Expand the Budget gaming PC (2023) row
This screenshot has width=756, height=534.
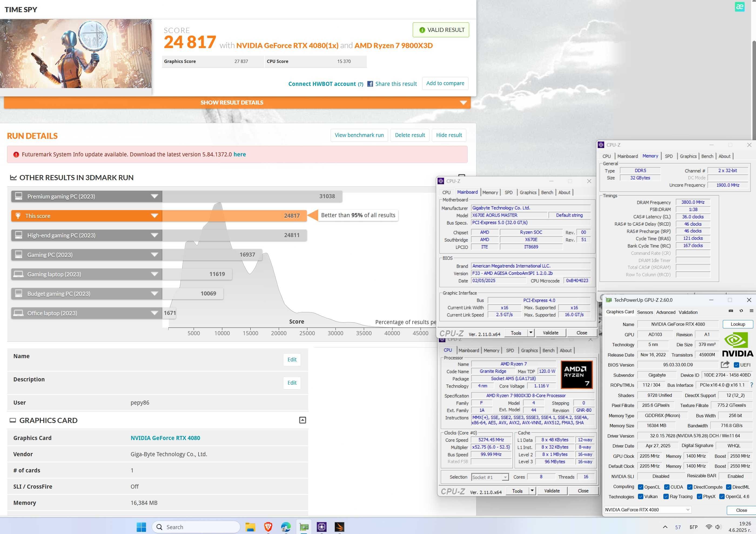click(154, 293)
